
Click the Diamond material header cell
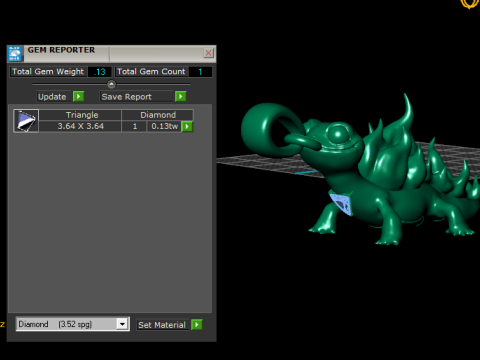pos(158,115)
